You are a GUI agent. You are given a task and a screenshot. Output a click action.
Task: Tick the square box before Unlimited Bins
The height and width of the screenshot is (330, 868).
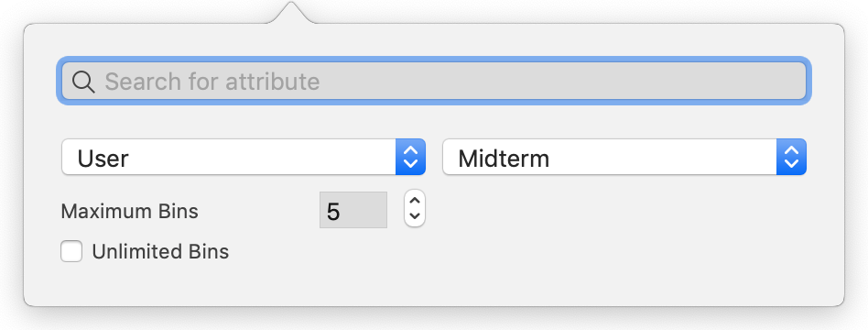coord(71,251)
